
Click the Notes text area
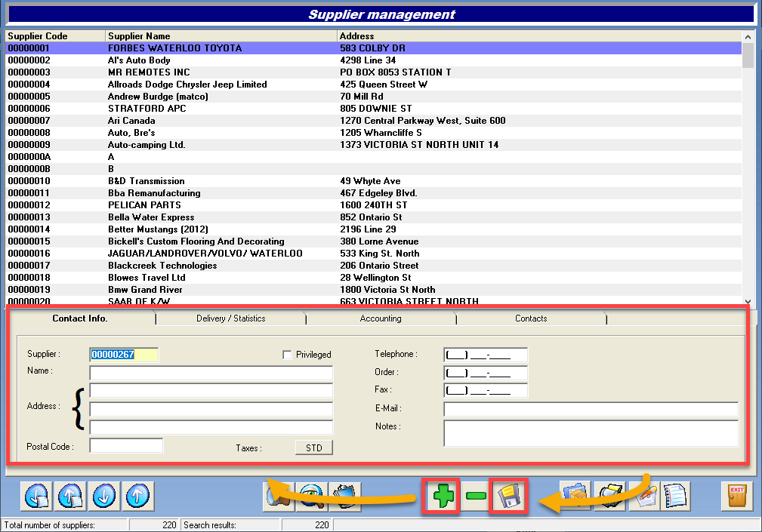coord(591,433)
